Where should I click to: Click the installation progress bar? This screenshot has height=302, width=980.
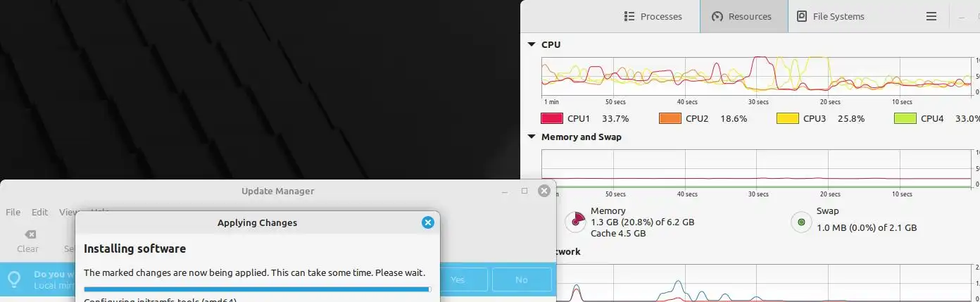[258, 289]
